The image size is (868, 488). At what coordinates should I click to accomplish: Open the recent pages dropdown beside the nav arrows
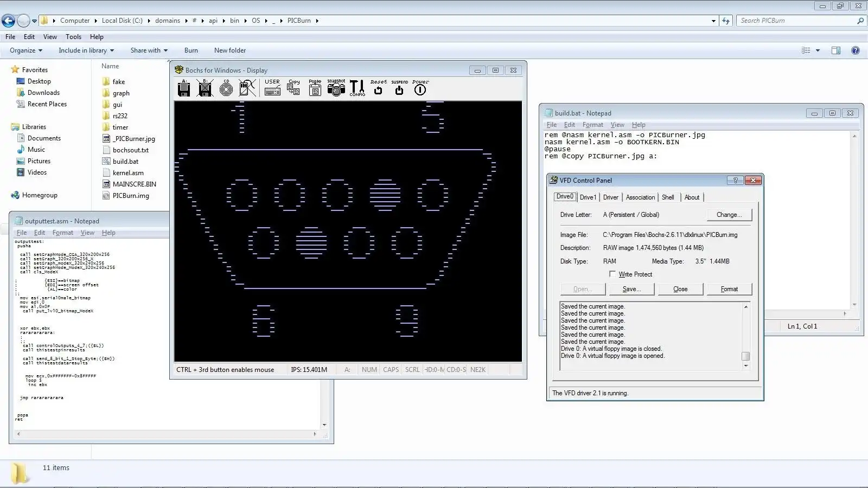coord(34,21)
